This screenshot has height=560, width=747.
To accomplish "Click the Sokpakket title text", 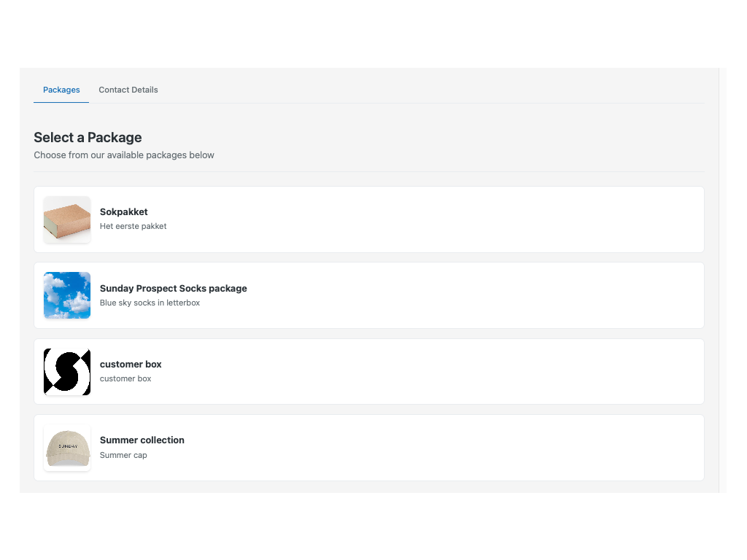I will tap(123, 211).
